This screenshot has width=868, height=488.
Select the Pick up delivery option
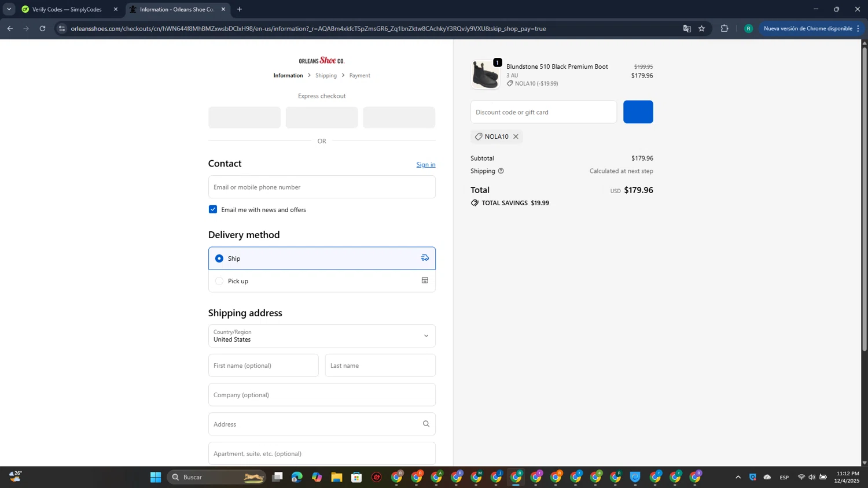[219, 281]
